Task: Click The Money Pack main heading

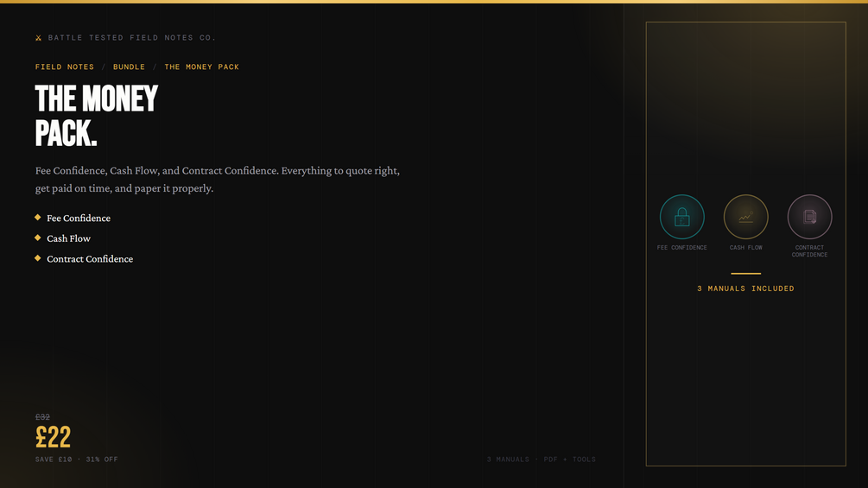Action: (97, 115)
